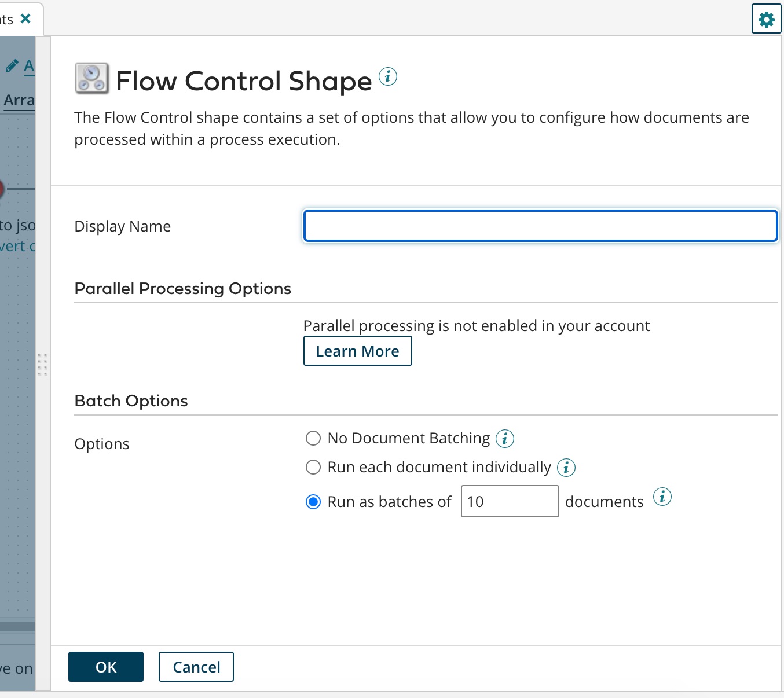Click the Display Name text field
Viewport: 784px width, 698px height.
540,226
